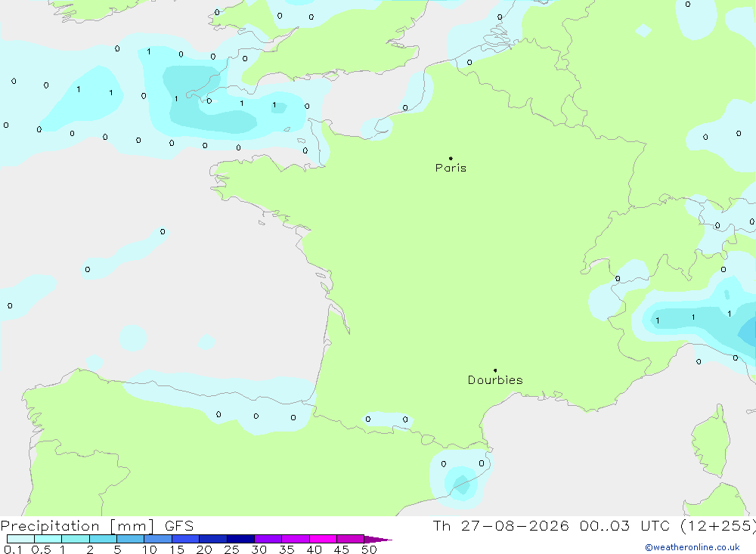Viewport: 756px width, 554px height.
Task: Click the Paris city label
Action: click(451, 168)
